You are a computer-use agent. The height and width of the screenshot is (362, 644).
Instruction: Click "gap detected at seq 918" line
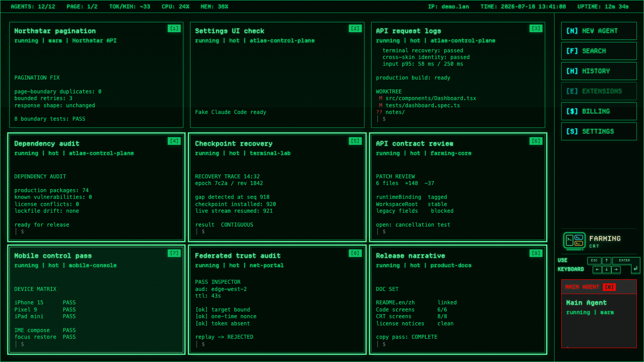tap(232, 197)
